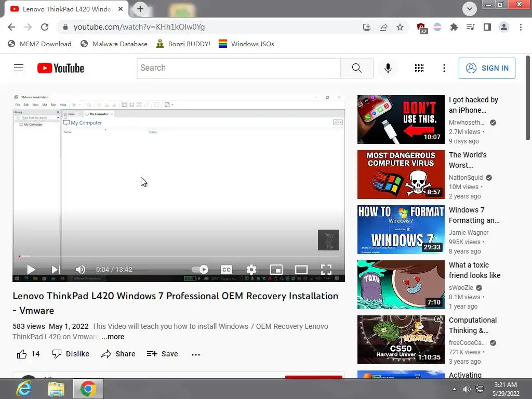Viewport: 532px width, 399px height.
Task: Click the channel watermark in video
Action: tap(328, 240)
